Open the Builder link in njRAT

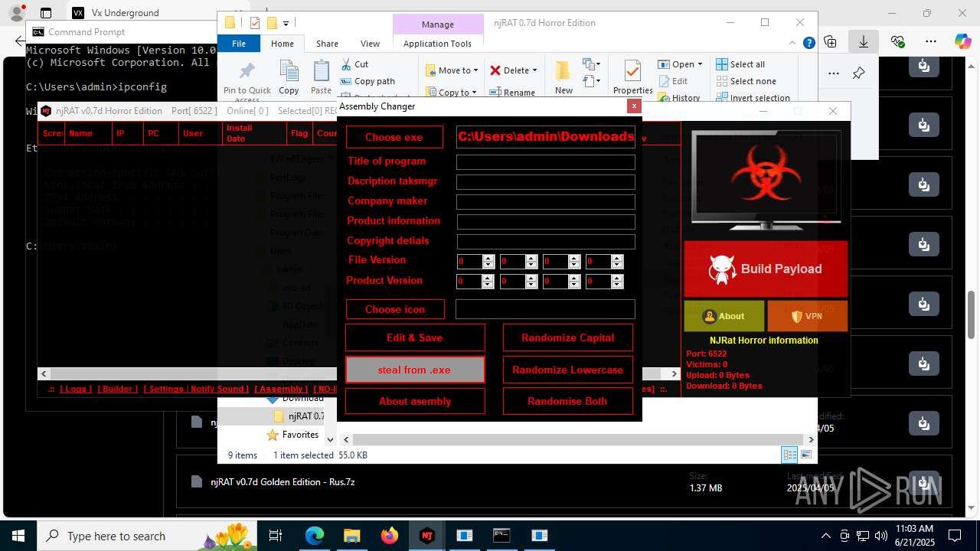point(117,389)
